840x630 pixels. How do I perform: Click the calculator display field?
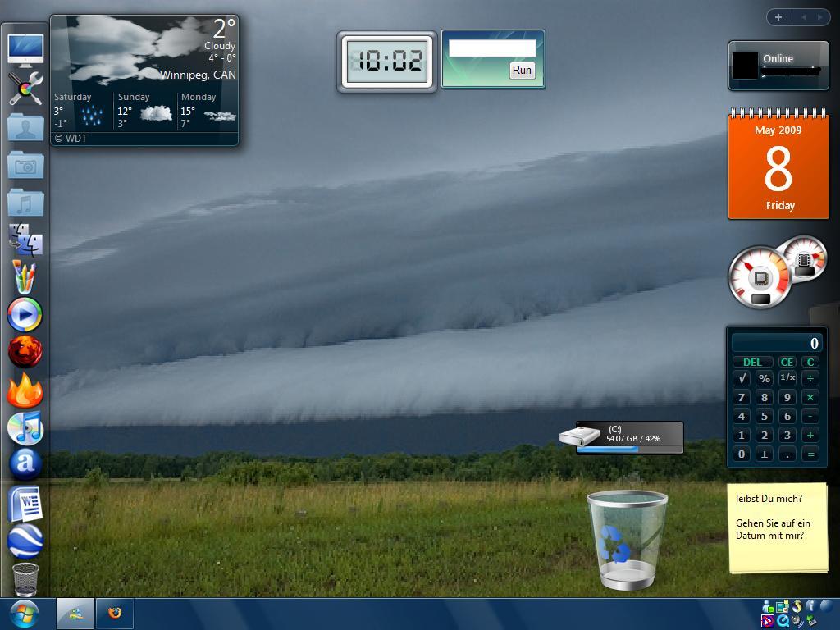(777, 343)
